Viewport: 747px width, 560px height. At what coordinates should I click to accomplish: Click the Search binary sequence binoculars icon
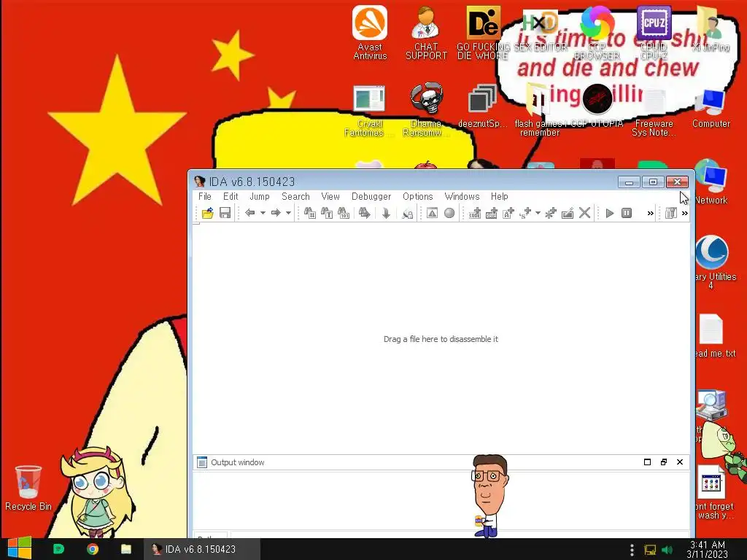point(344,213)
